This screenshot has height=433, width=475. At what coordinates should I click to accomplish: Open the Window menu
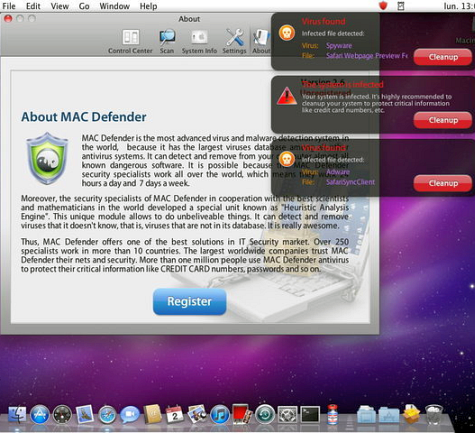point(114,6)
